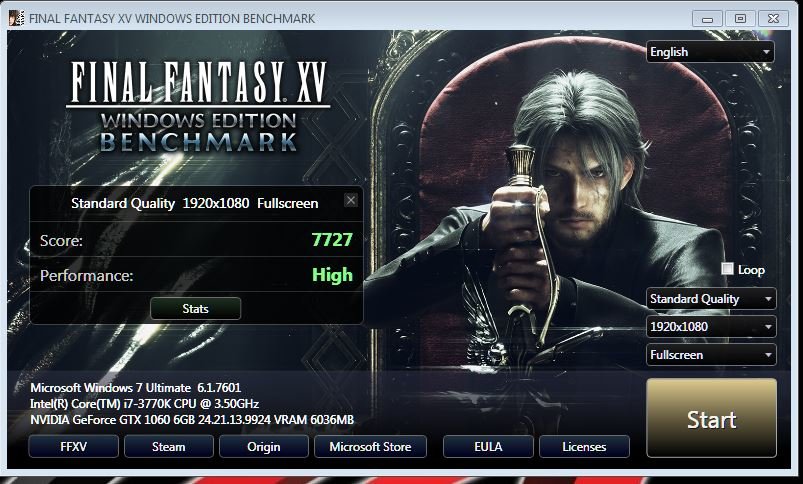Click the Steam store button
The width and height of the screenshot is (803, 484).
point(168,447)
